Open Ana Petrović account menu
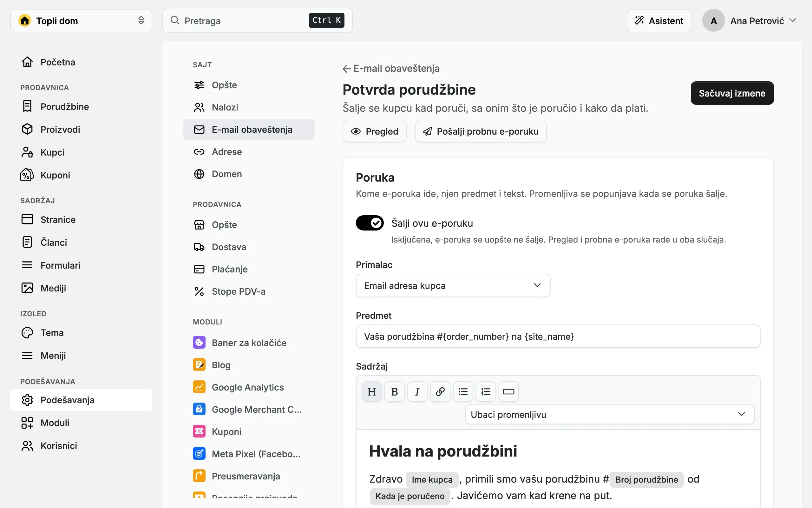This screenshot has width=812, height=508. 750,21
